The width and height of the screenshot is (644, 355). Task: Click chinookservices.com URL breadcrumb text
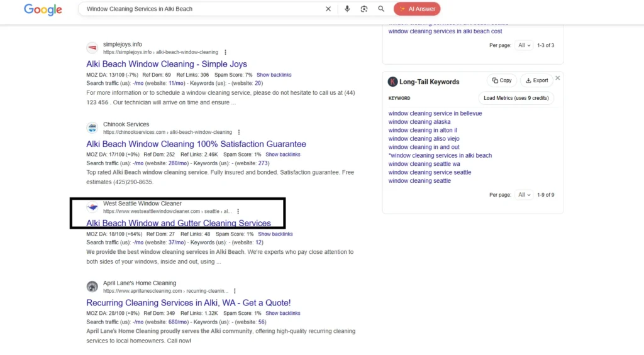[x=167, y=132]
